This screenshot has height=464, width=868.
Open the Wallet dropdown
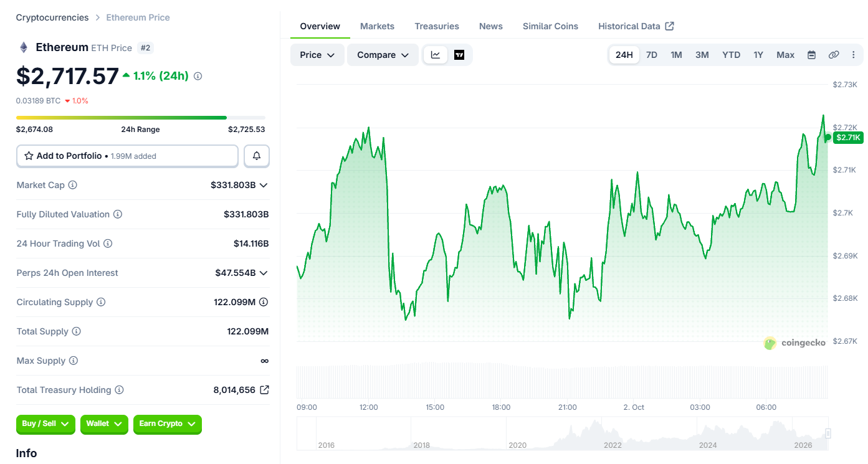click(104, 424)
